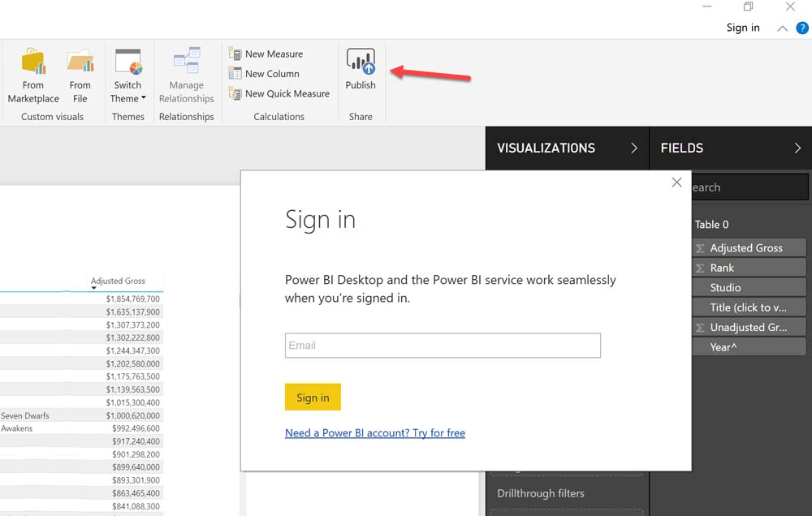Viewport: 812px width, 516px height.
Task: Close the Sign in dialog
Action: coord(676,183)
